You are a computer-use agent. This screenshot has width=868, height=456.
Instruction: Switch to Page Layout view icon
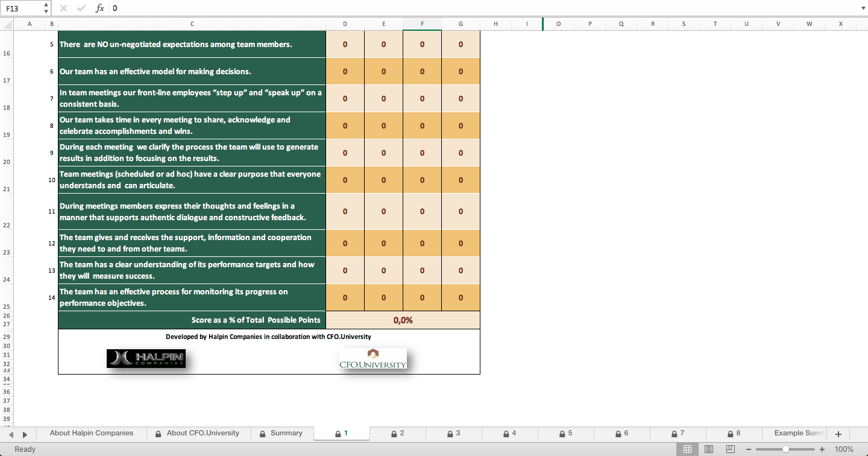pyautogui.click(x=709, y=449)
